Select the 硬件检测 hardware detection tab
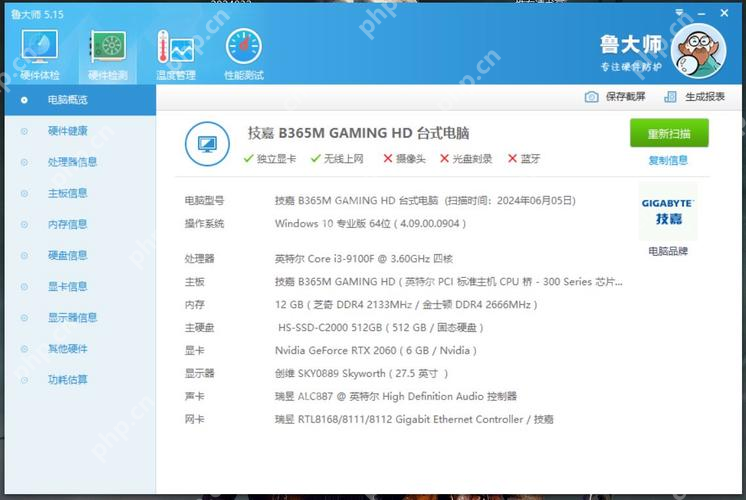The height and width of the screenshot is (500, 746). click(108, 54)
